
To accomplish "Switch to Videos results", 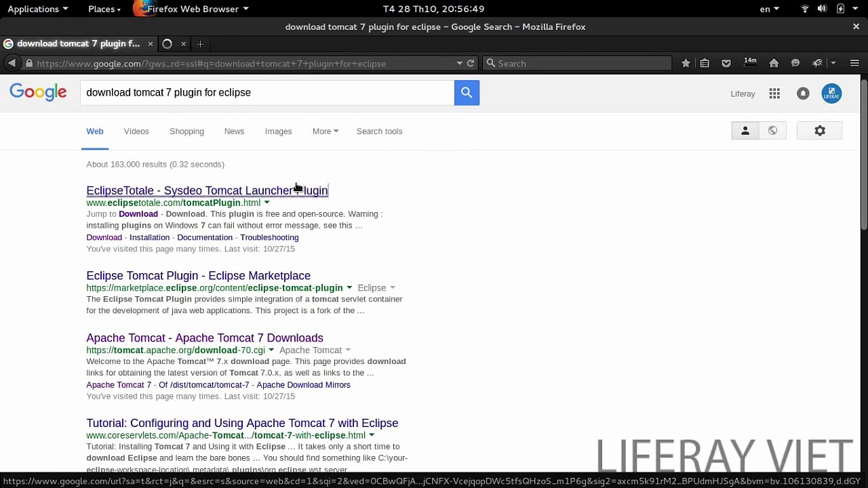I will [x=136, y=131].
